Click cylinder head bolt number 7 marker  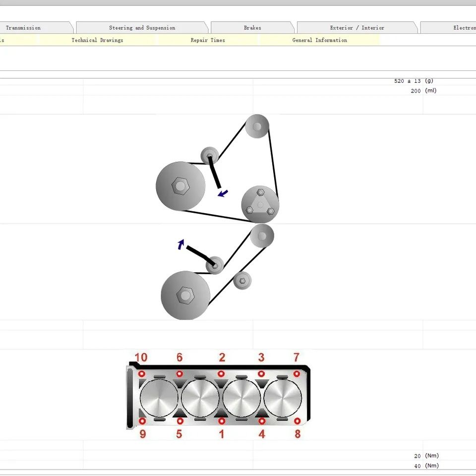pos(297,374)
